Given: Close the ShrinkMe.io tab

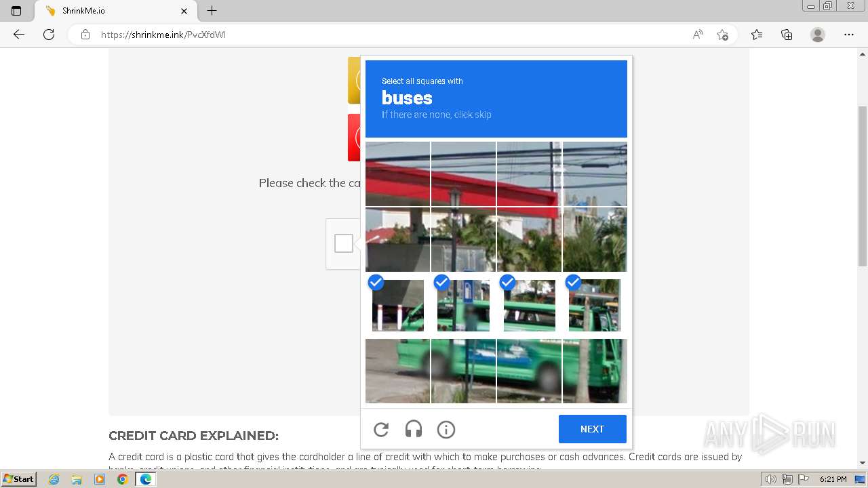Looking at the screenshot, I should [x=184, y=11].
